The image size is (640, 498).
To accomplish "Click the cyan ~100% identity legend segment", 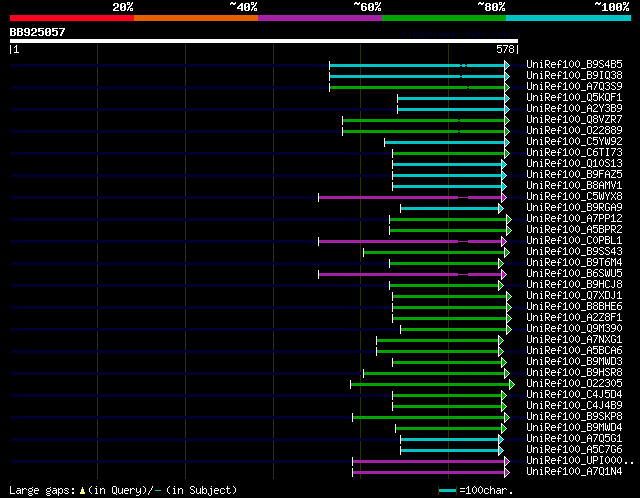I will click(x=568, y=18).
